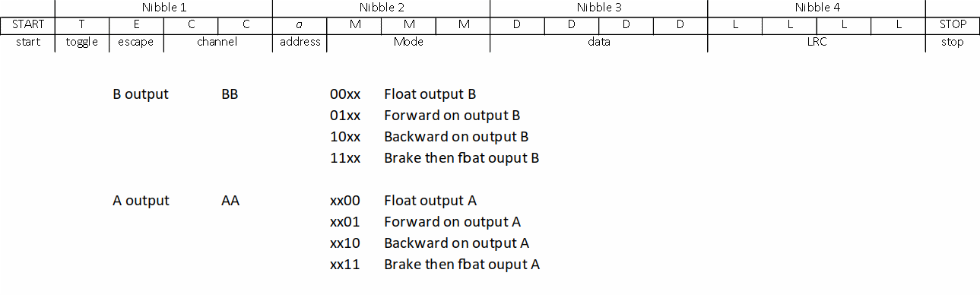Select the Nibble 2 header cell
Viewport: 980px width, 295px height.
click(x=381, y=8)
